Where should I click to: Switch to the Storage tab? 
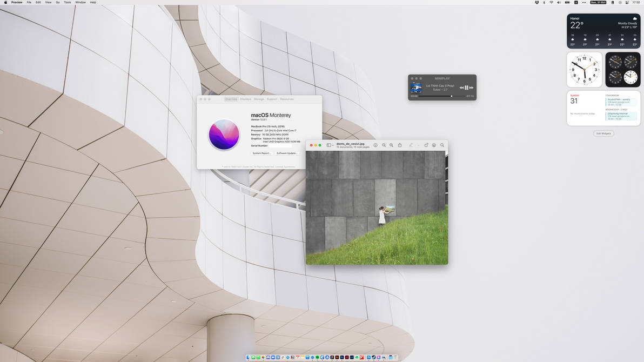click(x=259, y=99)
